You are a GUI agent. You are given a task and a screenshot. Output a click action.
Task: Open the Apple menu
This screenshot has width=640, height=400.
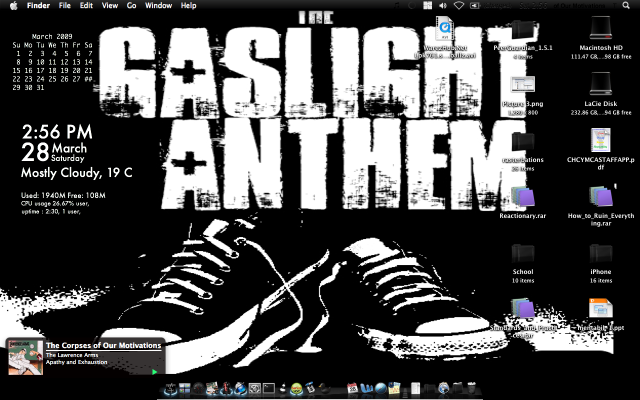pyautogui.click(x=13, y=6)
